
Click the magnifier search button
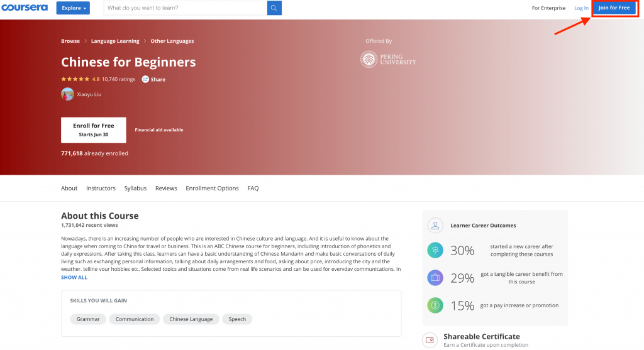274,8
